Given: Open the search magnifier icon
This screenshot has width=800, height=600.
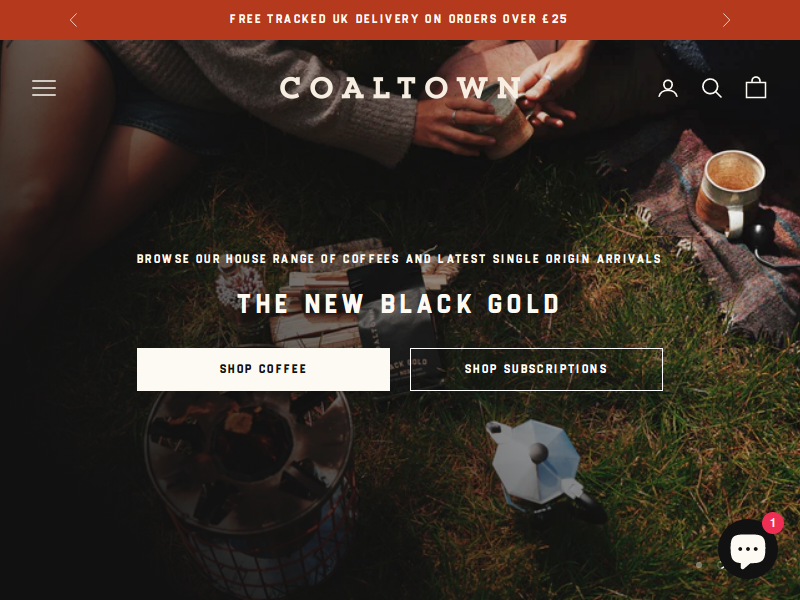Looking at the screenshot, I should click(712, 88).
